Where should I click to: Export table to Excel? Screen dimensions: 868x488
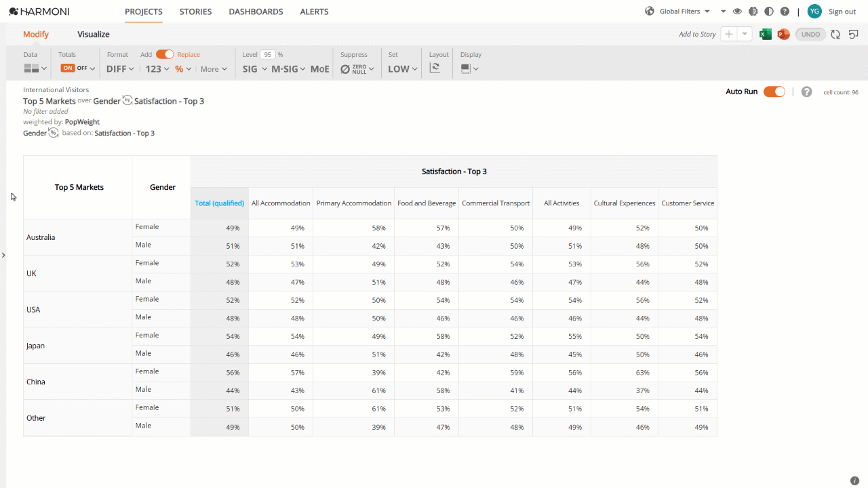766,35
